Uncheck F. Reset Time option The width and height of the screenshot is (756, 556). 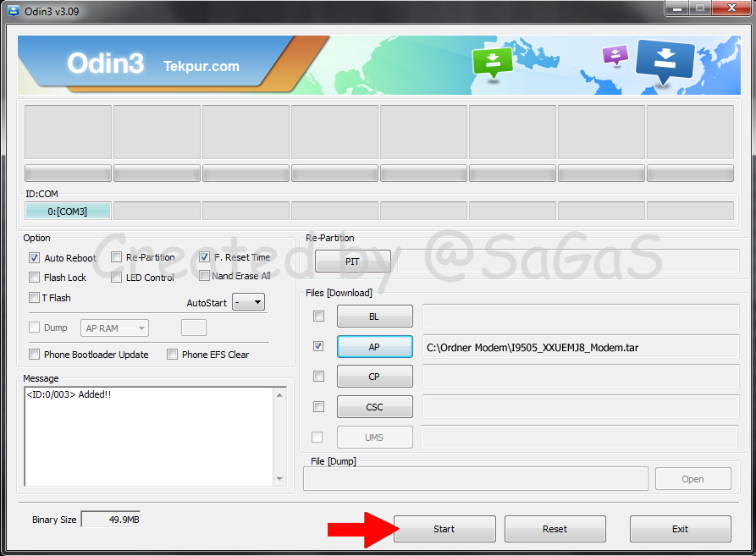click(204, 257)
